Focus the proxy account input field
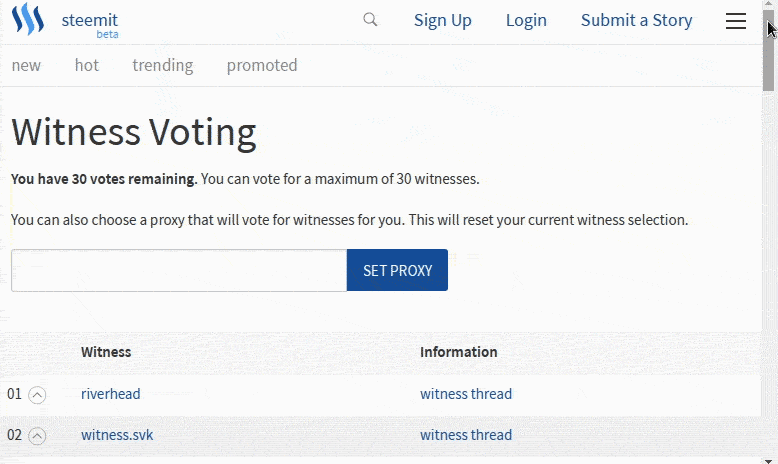 pos(179,270)
